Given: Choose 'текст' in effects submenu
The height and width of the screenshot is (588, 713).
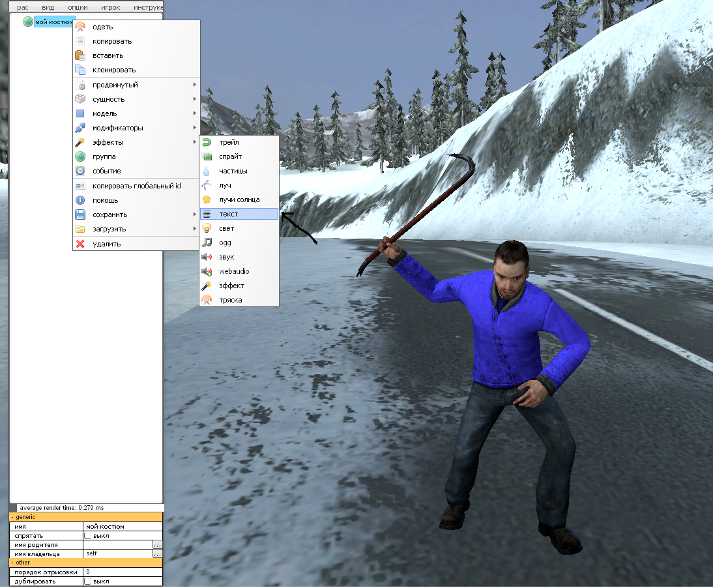Looking at the screenshot, I should 239,214.
